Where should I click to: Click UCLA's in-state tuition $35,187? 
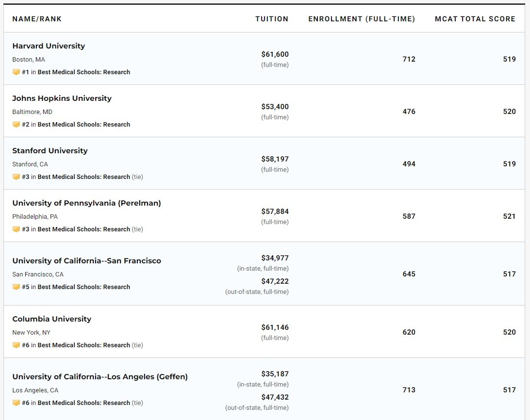coord(275,374)
